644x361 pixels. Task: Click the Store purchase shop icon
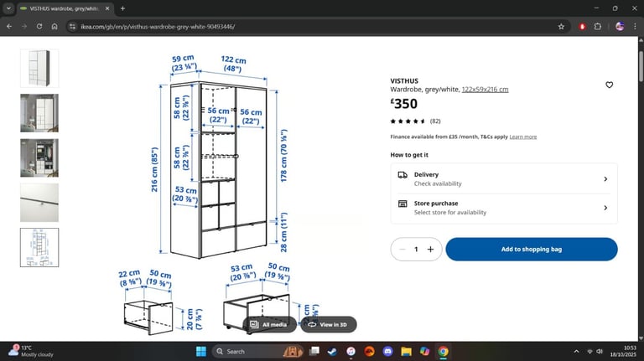pyautogui.click(x=402, y=204)
